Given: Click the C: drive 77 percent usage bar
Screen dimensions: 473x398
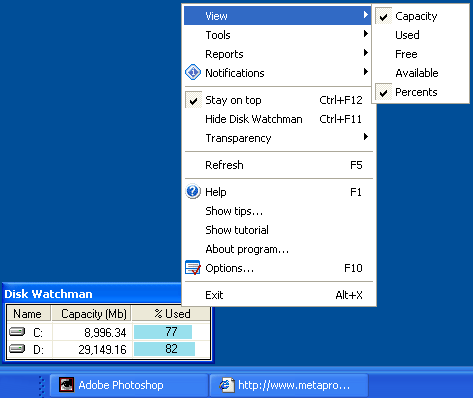Looking at the screenshot, I should [163, 332].
